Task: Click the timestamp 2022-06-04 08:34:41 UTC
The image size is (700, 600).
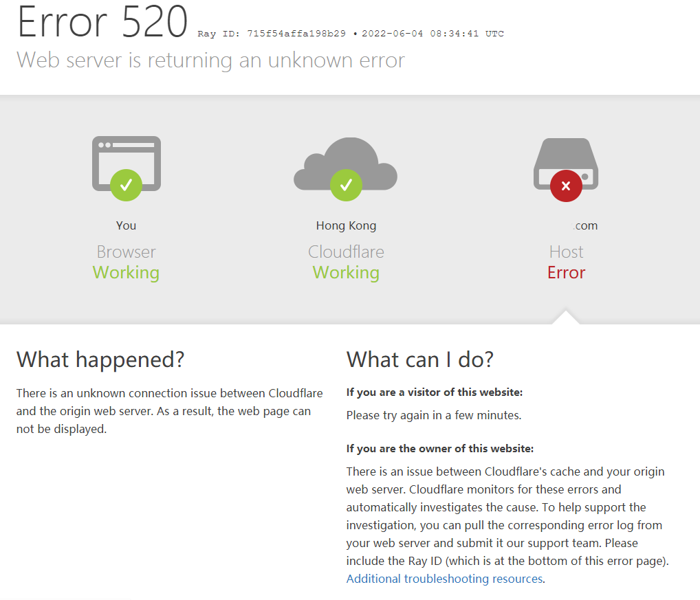Action: 433,34
